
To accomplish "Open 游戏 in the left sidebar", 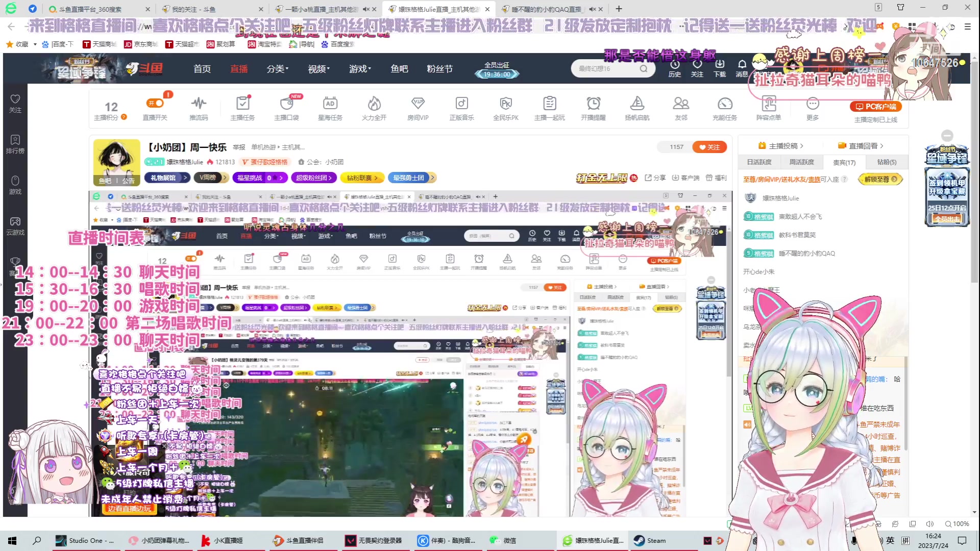I will tap(15, 185).
